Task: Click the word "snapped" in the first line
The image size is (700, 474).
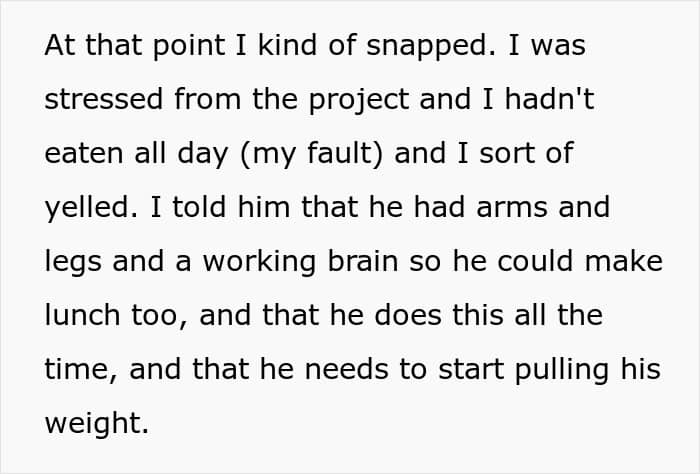Action: pos(428,47)
